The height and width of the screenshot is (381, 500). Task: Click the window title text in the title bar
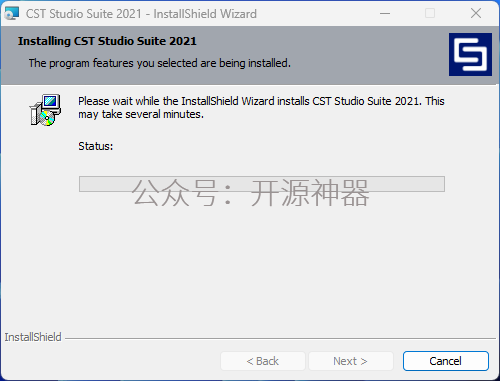click(x=141, y=14)
